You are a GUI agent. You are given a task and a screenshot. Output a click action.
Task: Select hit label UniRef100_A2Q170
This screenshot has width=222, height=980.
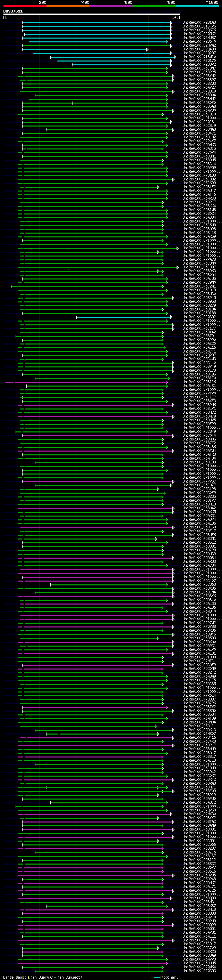199,61
